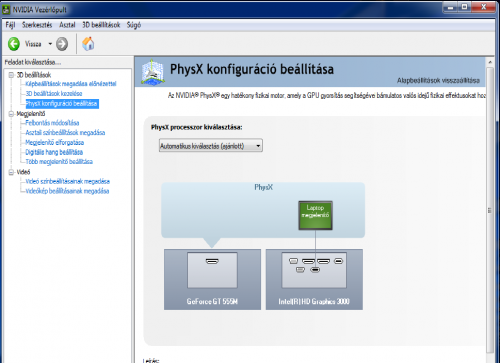Open Videókép beállításainak megadása link
This screenshot has height=363, width=500.
point(67,191)
